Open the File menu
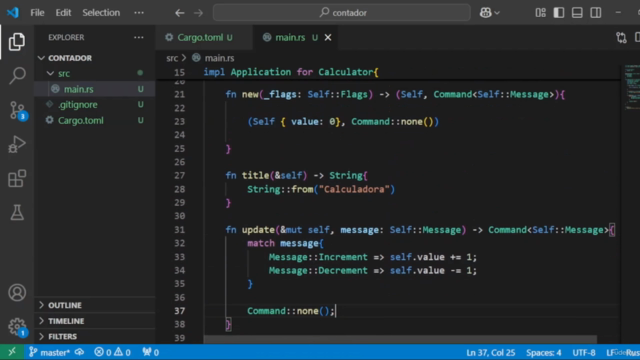 (x=37, y=13)
